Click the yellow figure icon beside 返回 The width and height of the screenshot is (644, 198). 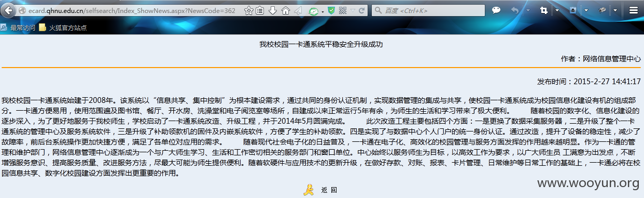click(x=309, y=190)
